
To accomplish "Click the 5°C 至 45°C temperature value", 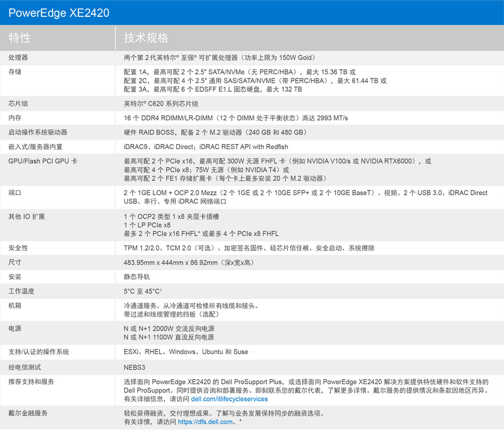I will (x=143, y=291).
